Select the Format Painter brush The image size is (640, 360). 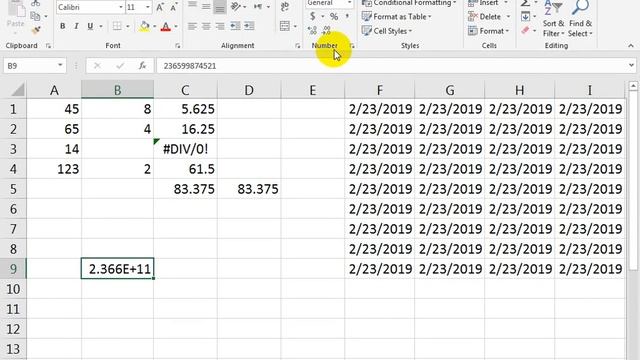coord(36,30)
